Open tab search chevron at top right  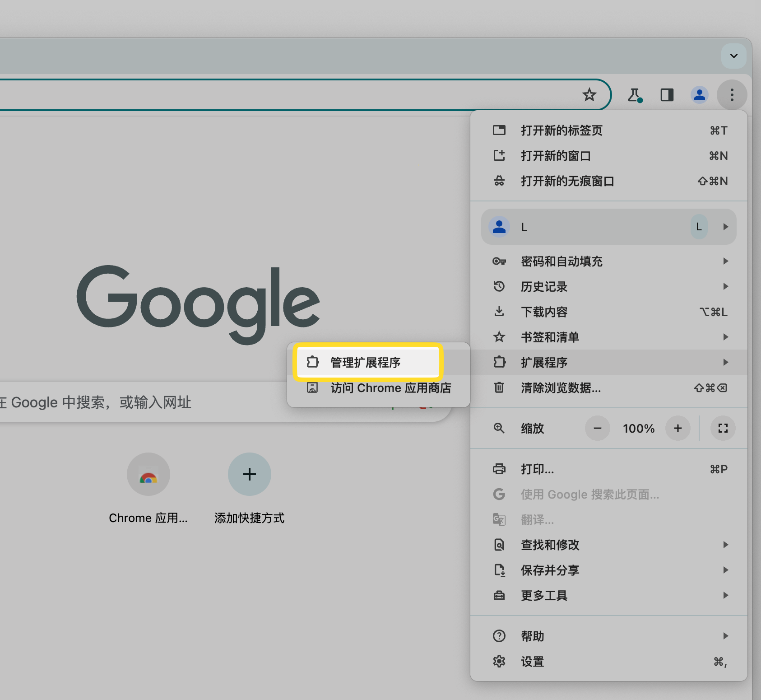734,56
